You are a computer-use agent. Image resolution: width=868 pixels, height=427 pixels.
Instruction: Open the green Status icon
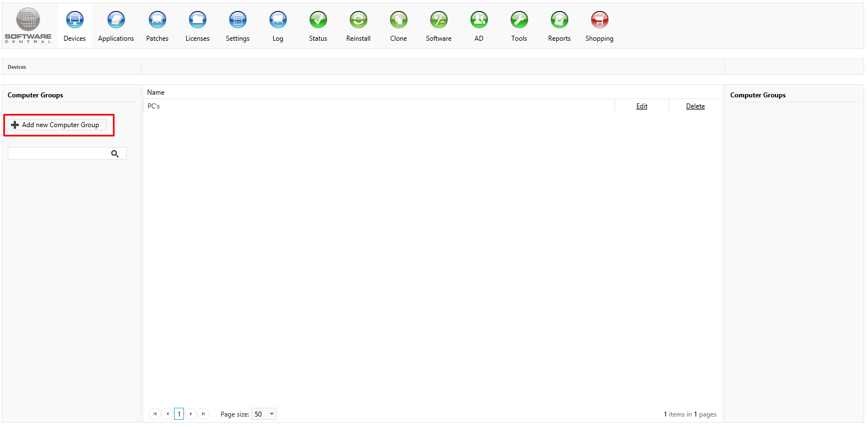[318, 20]
